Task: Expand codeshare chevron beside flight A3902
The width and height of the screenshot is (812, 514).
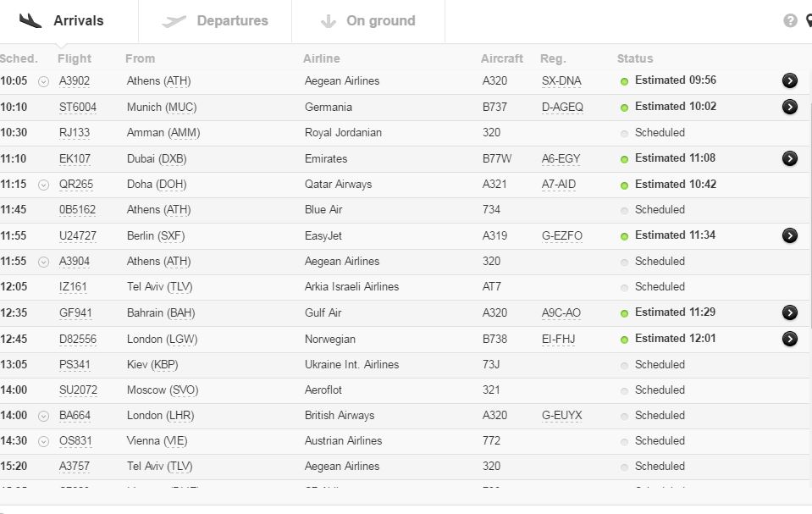Action: click(x=43, y=81)
